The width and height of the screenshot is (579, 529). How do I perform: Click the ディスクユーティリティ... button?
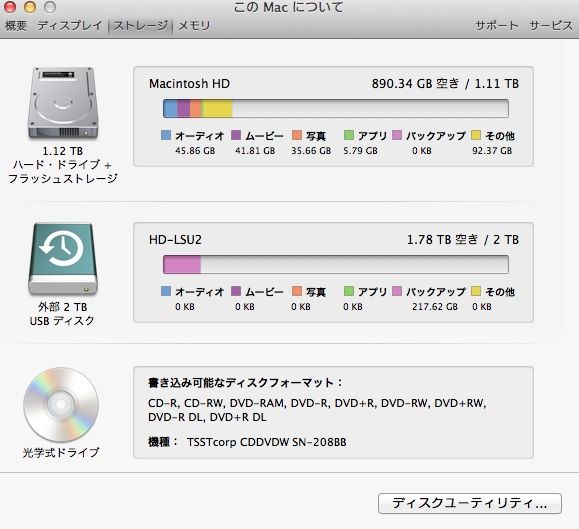[470, 503]
